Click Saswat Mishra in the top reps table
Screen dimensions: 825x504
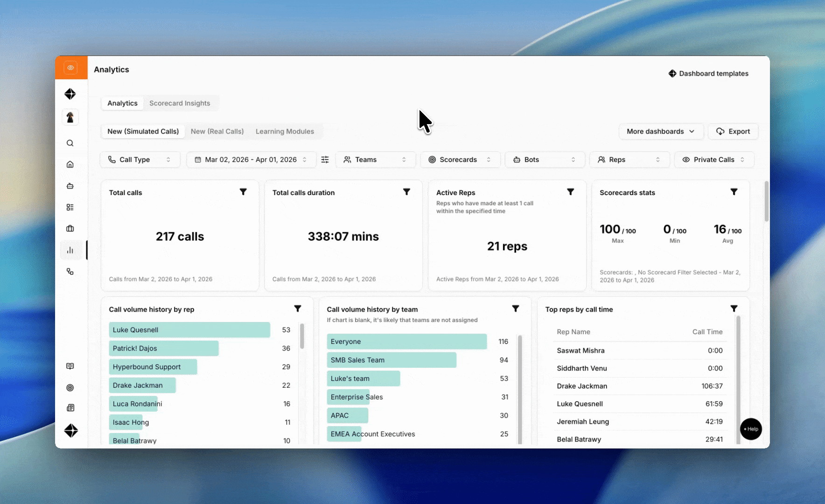[580, 350]
